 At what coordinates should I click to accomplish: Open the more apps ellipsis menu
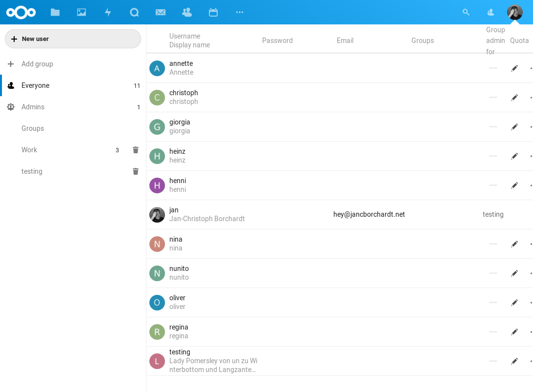[240, 13]
